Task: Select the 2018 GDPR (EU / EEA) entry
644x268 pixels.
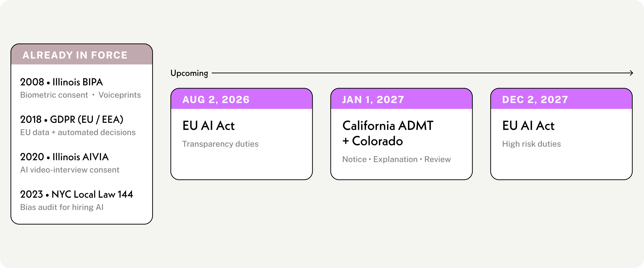Action: [x=72, y=120]
